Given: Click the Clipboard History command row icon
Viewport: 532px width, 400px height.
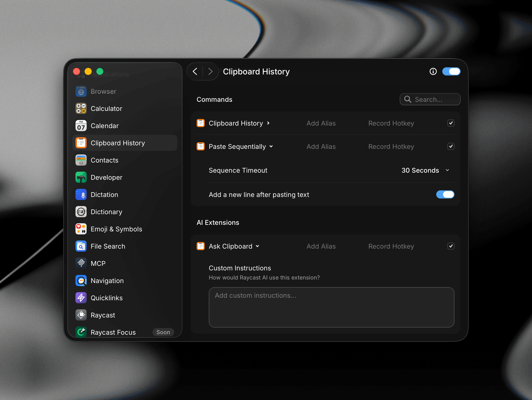Looking at the screenshot, I should [201, 123].
